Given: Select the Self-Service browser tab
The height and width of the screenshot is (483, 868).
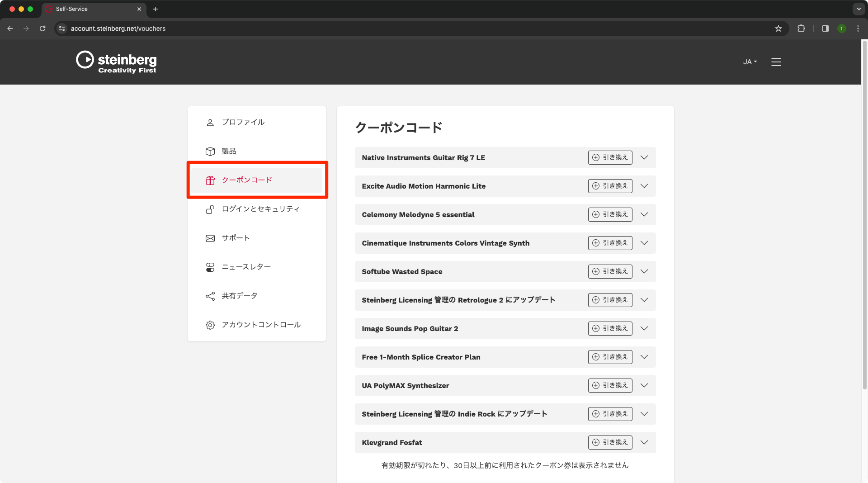Looking at the screenshot, I should point(94,9).
